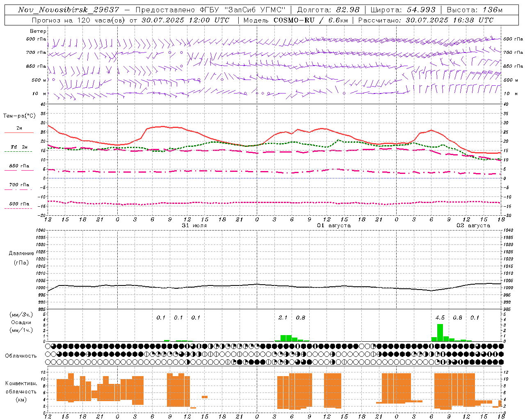525x420 pixels.
Task: Click the '(мм/1ч.)' precipitation unit label
Action: (21, 330)
